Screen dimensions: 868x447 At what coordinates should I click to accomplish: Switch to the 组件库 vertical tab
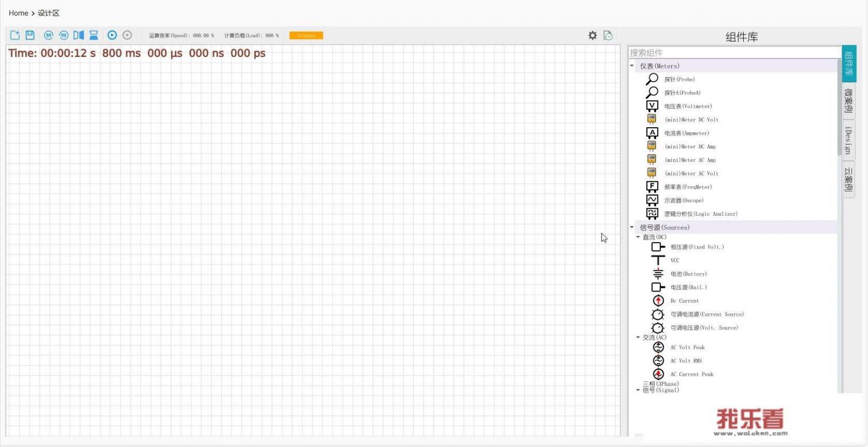pos(849,64)
